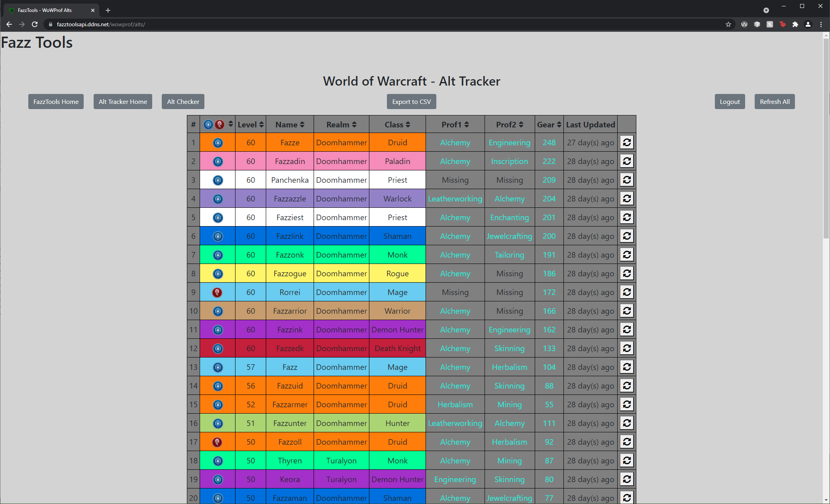
Task: Refresh the Fazzunter hunter row
Action: point(626,423)
